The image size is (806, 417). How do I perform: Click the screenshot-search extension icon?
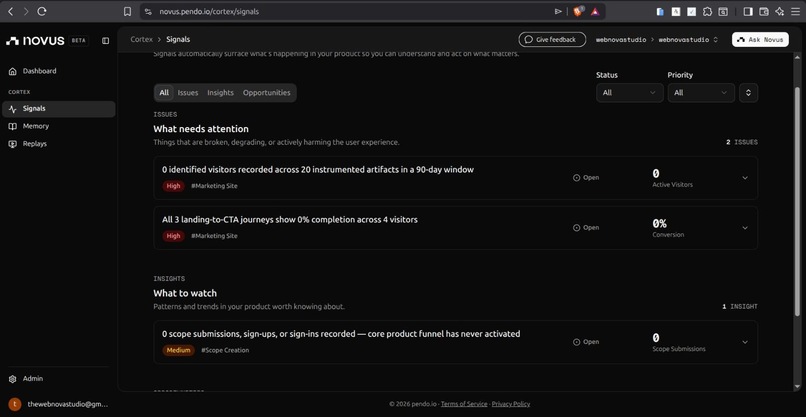tap(723, 11)
